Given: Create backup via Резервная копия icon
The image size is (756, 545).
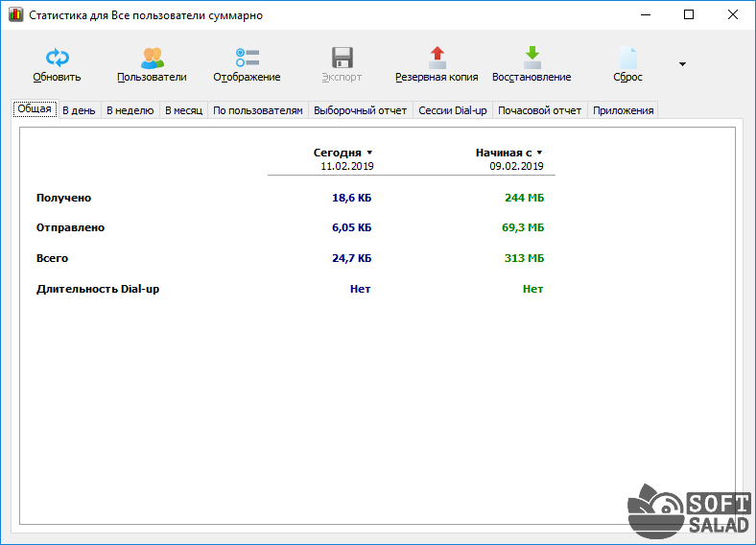Looking at the screenshot, I should point(437,58).
